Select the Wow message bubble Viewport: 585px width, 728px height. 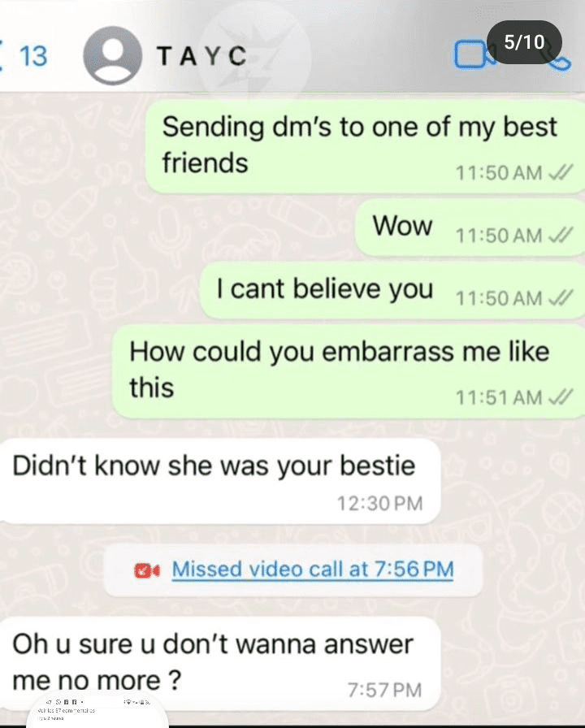click(470, 228)
